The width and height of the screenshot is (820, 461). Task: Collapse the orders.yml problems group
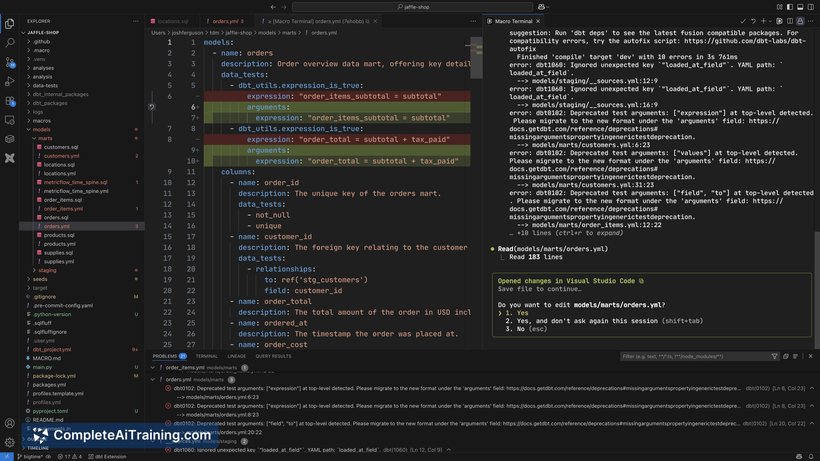[153, 380]
